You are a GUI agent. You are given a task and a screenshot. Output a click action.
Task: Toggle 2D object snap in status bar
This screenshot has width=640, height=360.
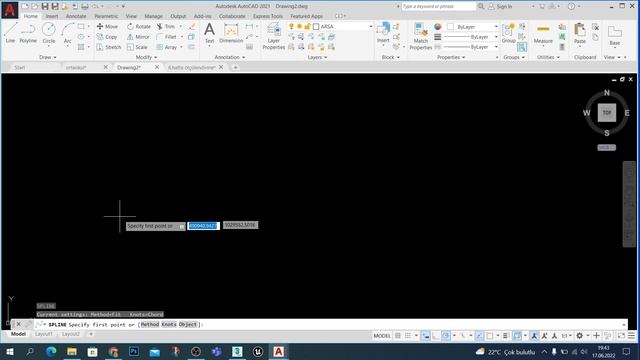point(490,336)
